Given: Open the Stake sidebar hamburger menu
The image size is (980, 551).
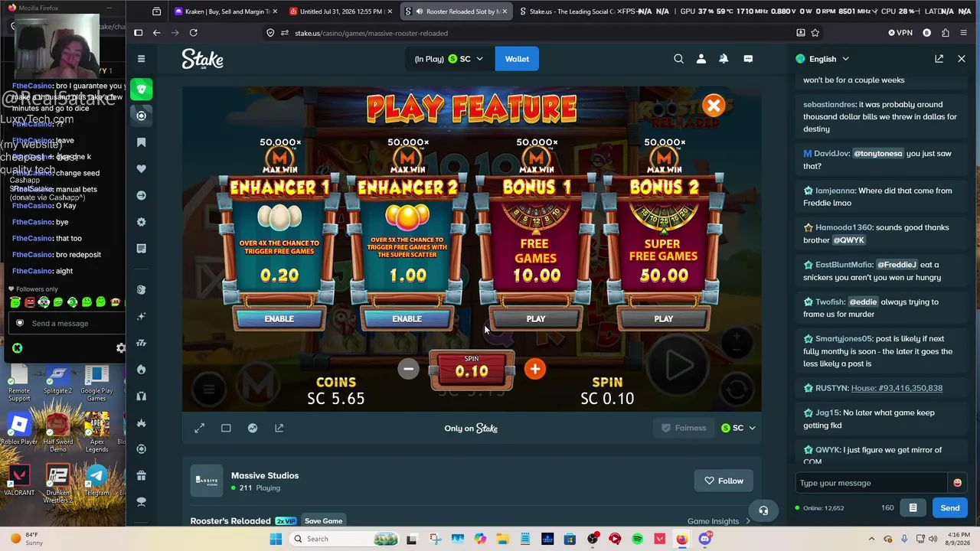Looking at the screenshot, I should point(141,59).
